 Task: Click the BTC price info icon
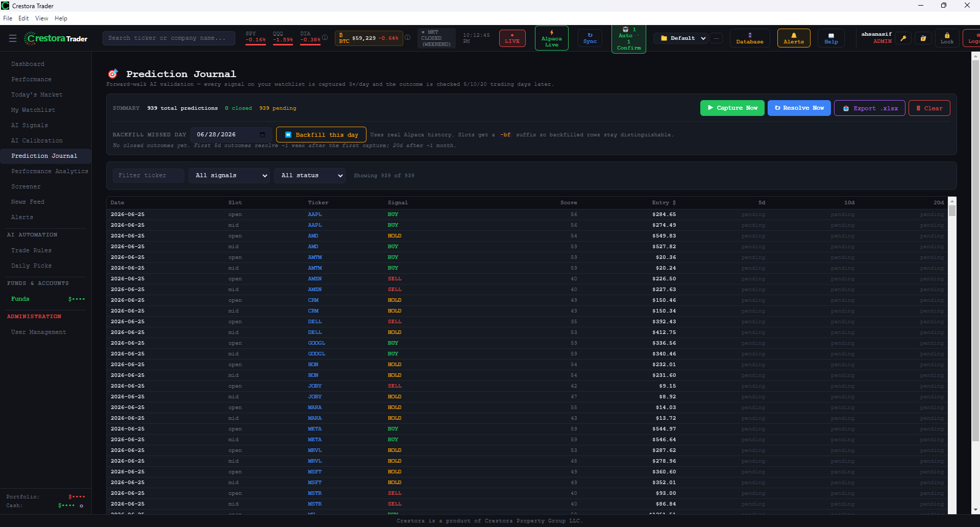(407, 37)
